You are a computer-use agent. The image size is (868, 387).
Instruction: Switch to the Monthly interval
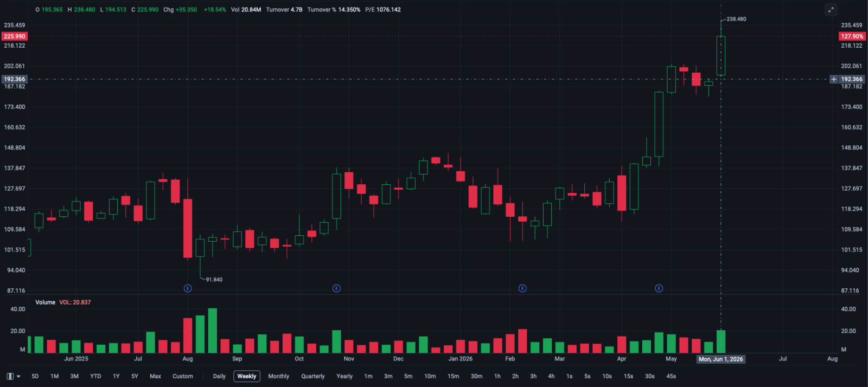[x=279, y=376]
